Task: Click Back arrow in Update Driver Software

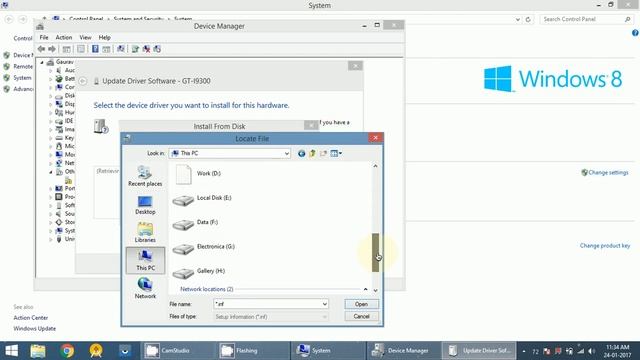Action: (x=83, y=81)
